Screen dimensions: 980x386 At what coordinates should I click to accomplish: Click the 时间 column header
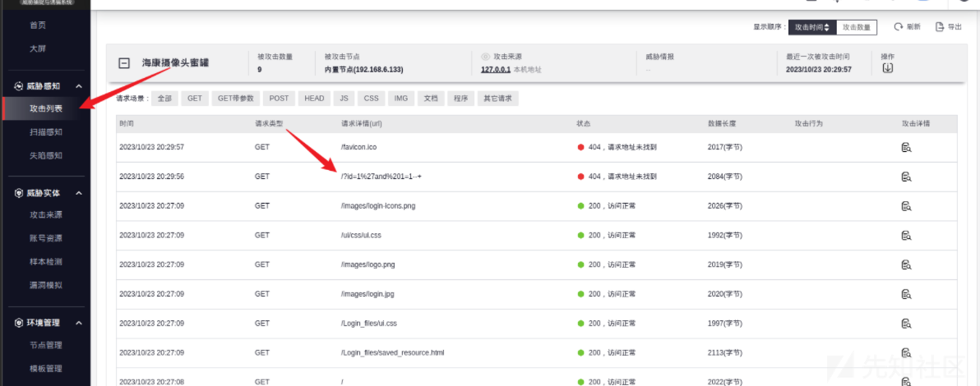pos(127,124)
